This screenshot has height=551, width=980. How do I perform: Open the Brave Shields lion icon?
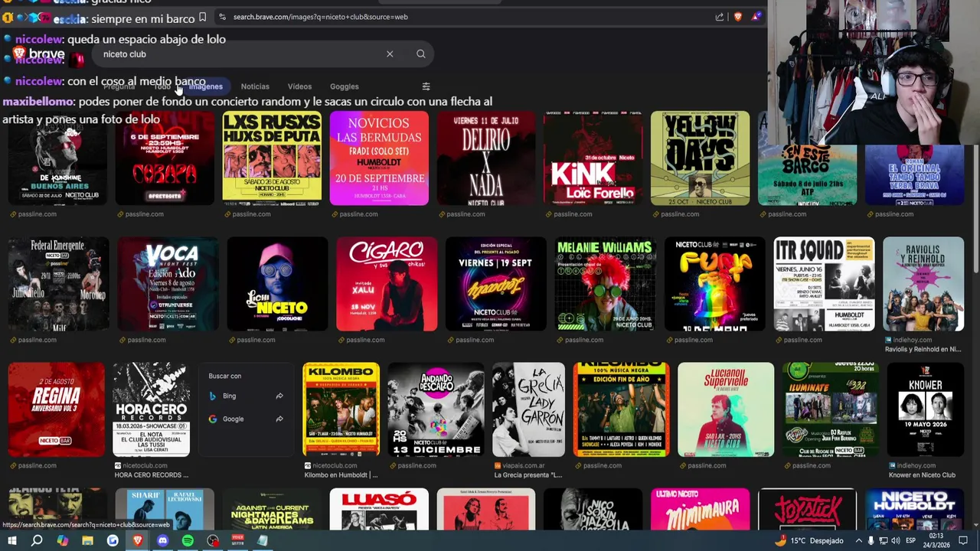pos(737,17)
